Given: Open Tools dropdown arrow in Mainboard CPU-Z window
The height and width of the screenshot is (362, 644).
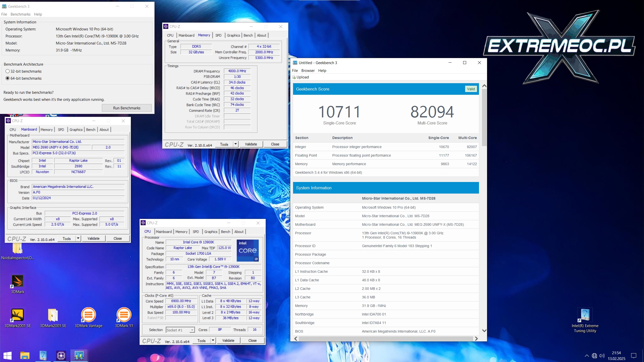Looking at the screenshot, I should [x=78, y=238].
